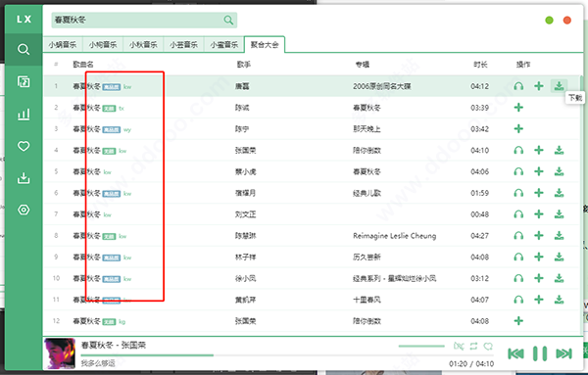The width and height of the screenshot is (588, 375).
Task: Skip to the next track
Action: tap(564, 353)
